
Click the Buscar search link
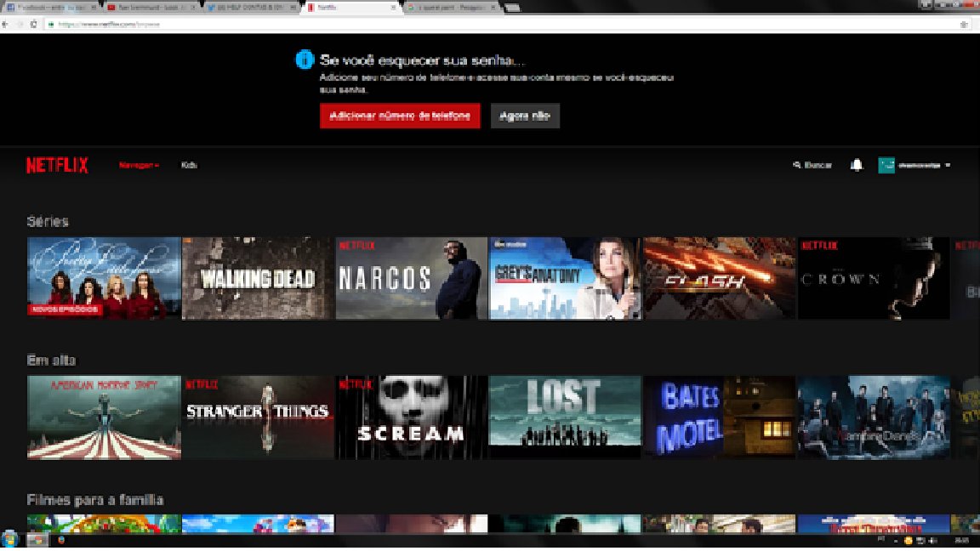812,165
